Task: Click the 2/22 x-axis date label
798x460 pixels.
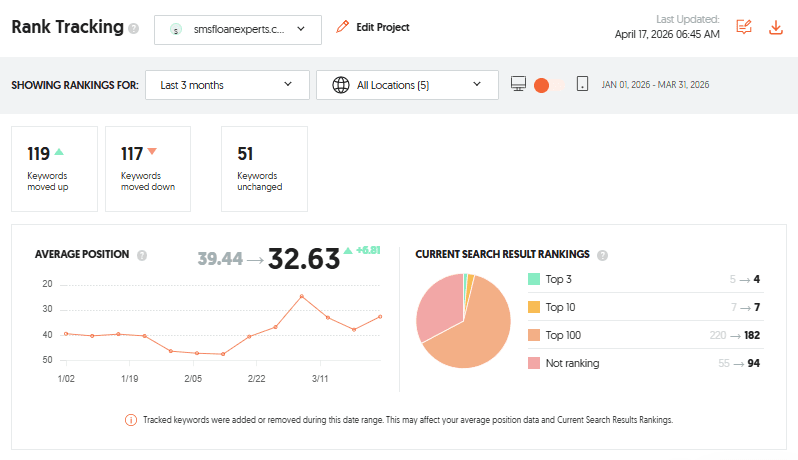Action: click(256, 379)
